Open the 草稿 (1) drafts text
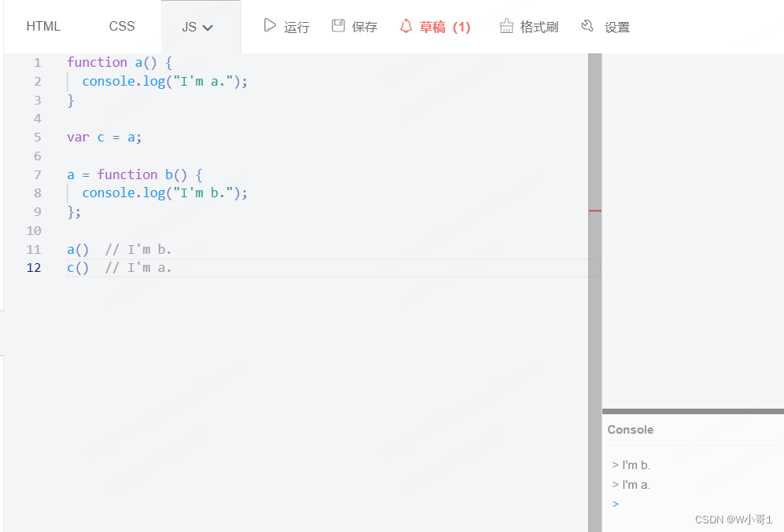Screen dimensions: 784x532 point(445,27)
